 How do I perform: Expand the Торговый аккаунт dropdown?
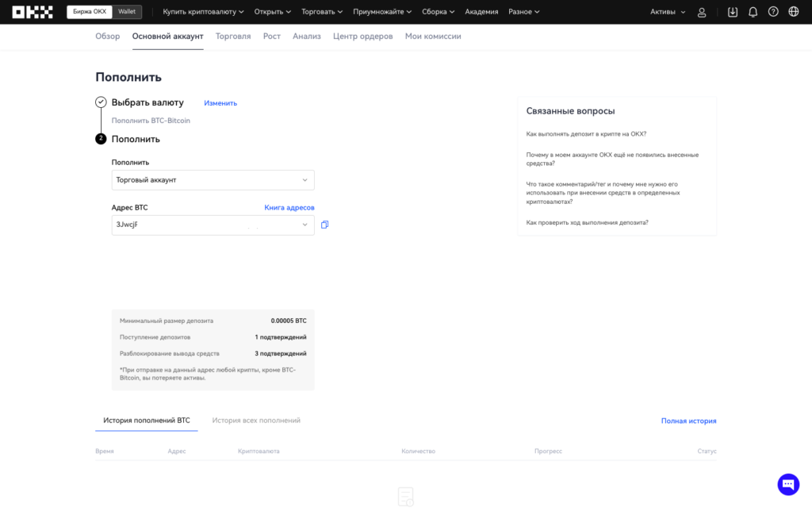coord(213,180)
